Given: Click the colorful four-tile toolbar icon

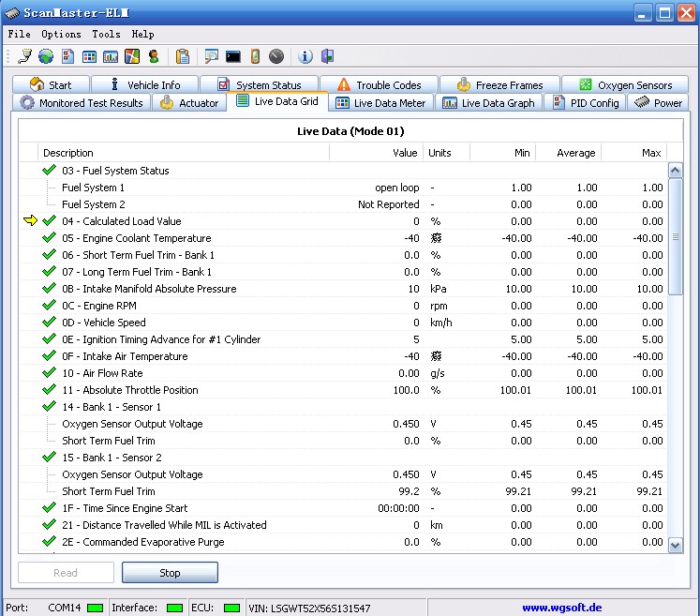Looking at the screenshot, I should click(132, 56).
